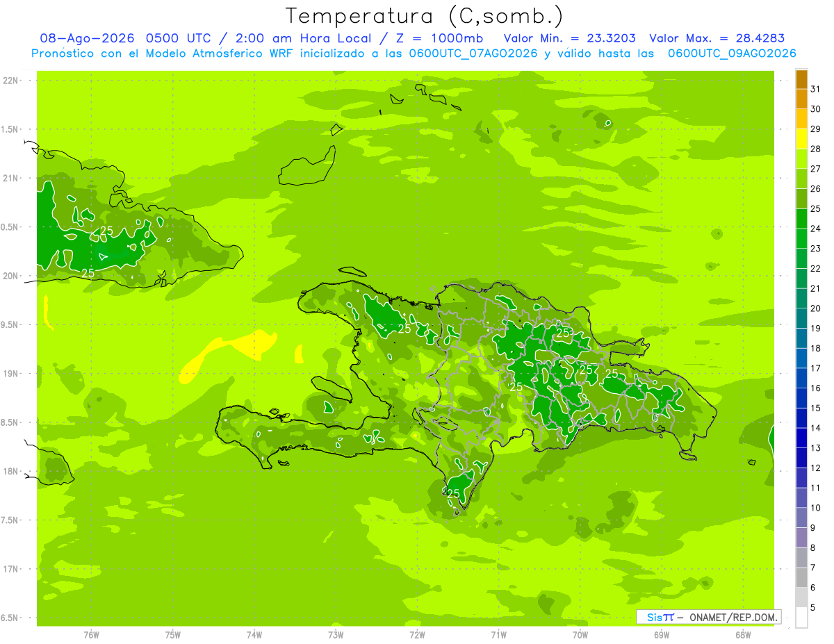The height and width of the screenshot is (644, 834).
Task: Click the gray colorbar swatch between 6 and 7
Action: [x=801, y=577]
